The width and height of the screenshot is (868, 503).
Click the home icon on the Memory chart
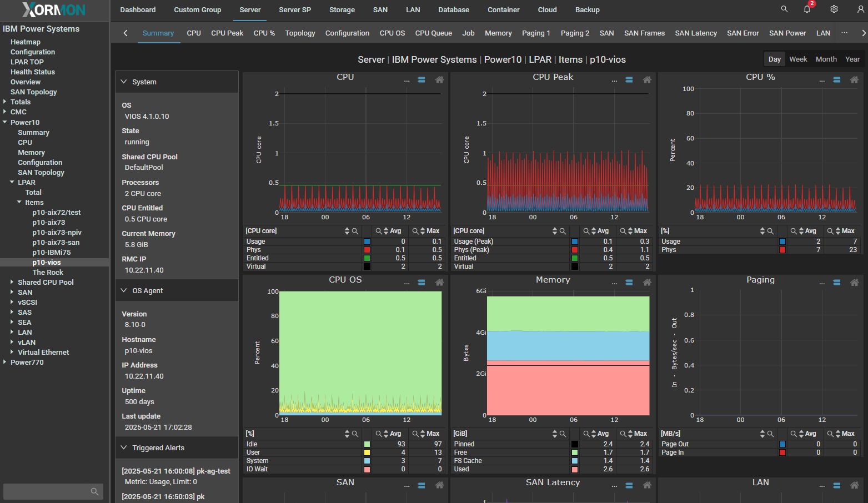point(647,283)
